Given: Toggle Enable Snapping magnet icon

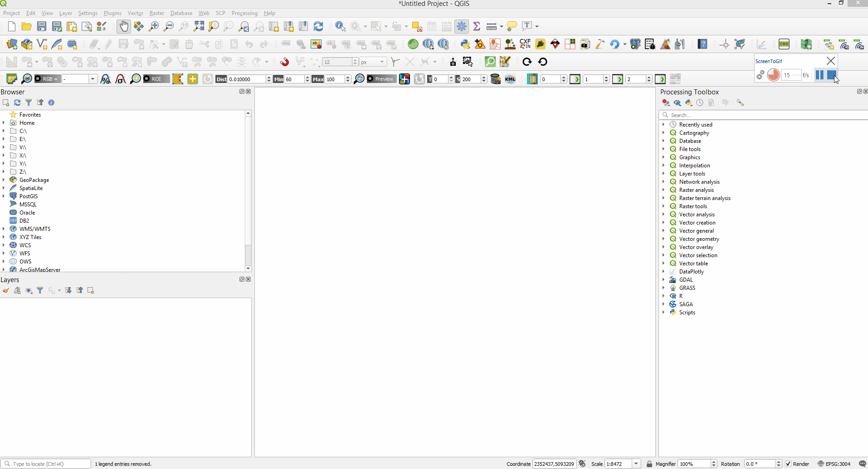Looking at the screenshot, I should (284, 62).
